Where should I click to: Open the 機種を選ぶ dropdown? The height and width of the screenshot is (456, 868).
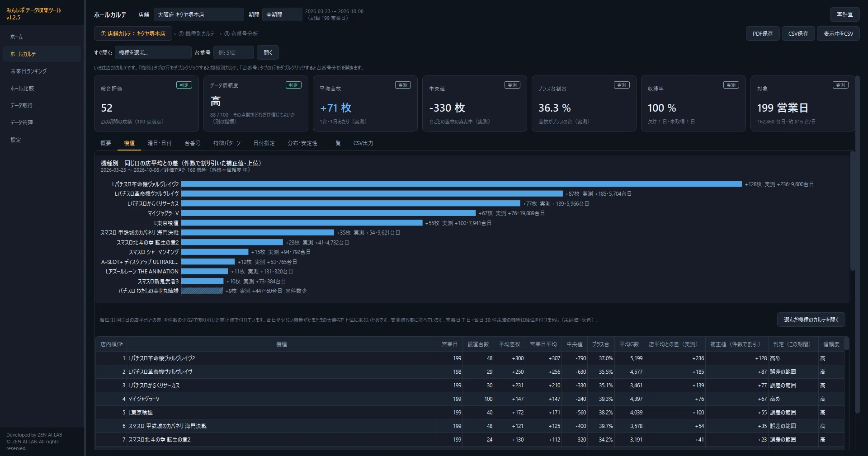click(153, 52)
